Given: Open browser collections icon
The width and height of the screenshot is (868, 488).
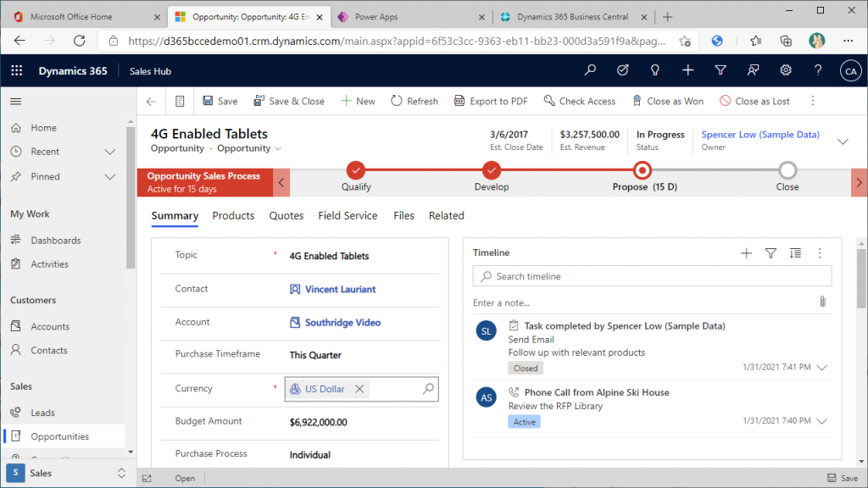Looking at the screenshot, I should tap(786, 41).
